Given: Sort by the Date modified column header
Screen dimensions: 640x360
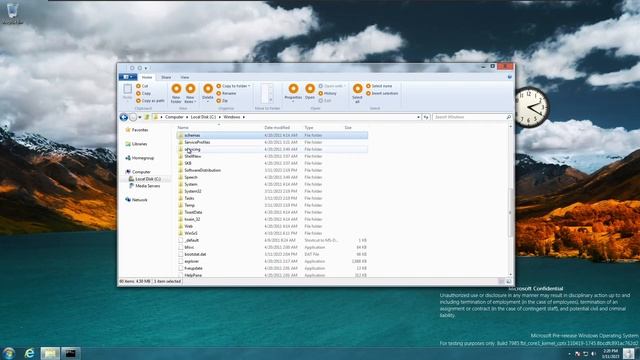Looking at the screenshot, I should coord(277,128).
